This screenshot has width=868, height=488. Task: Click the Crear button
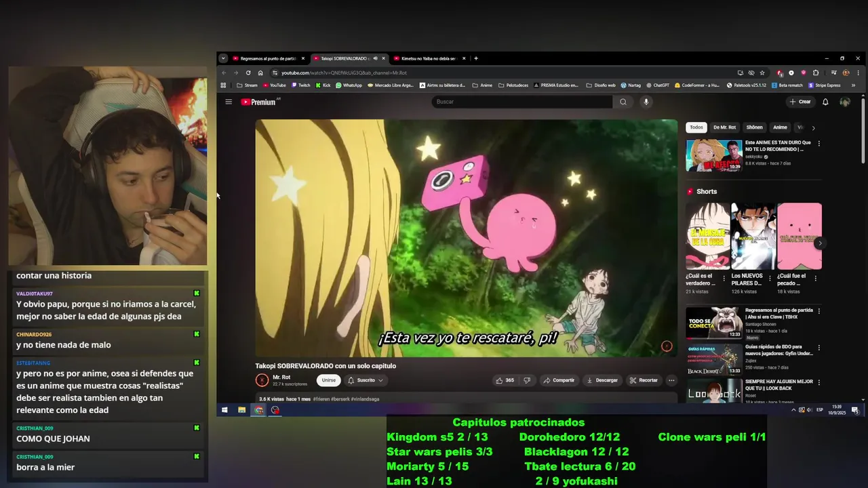click(x=800, y=102)
